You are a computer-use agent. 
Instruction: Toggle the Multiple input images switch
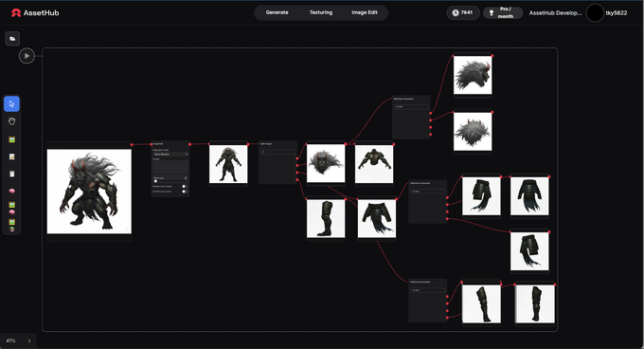(185, 186)
